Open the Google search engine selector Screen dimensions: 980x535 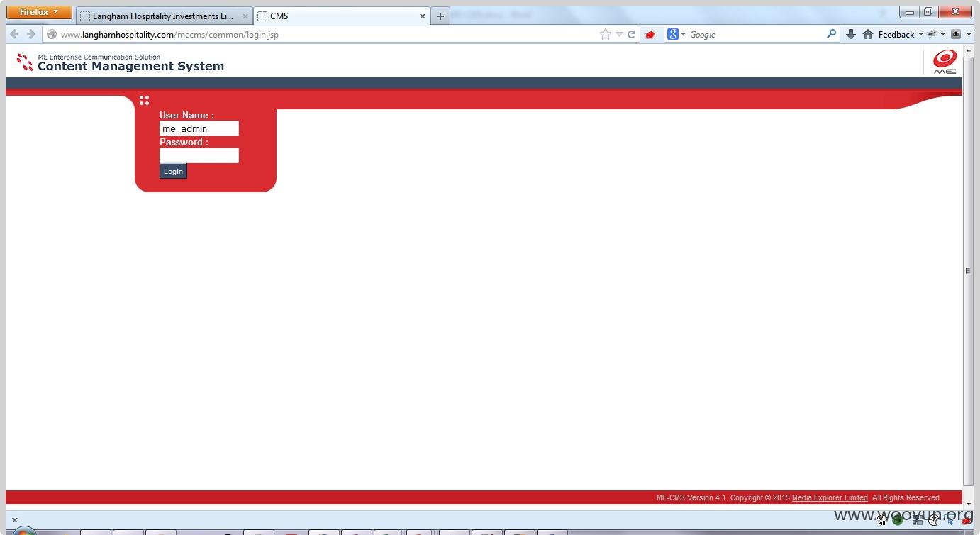676,34
